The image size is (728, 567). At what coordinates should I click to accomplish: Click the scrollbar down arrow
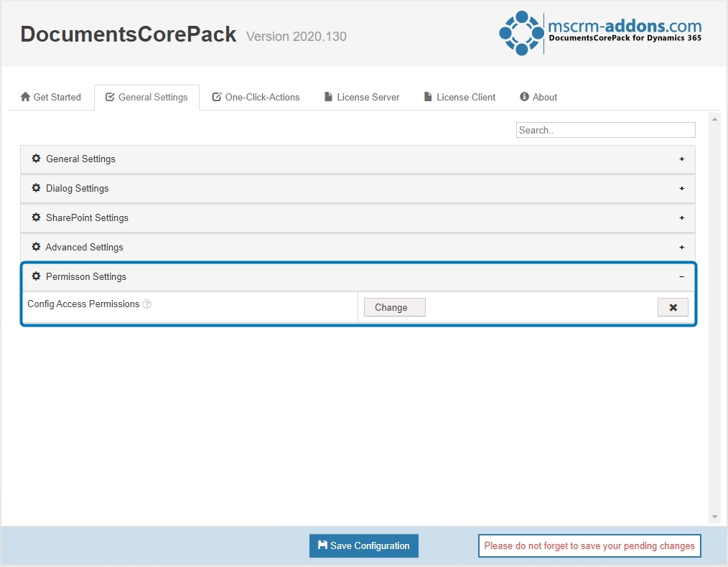[714, 517]
